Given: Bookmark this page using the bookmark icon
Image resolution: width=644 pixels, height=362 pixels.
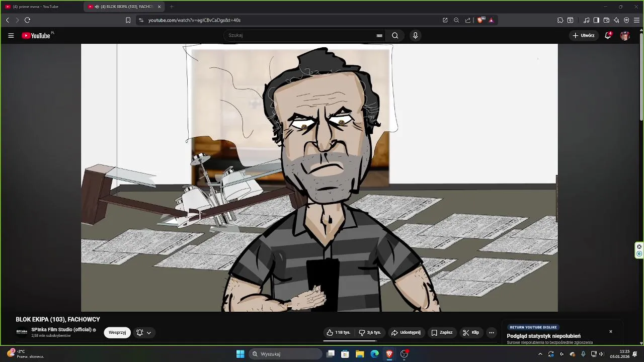Looking at the screenshot, I should 128,20.
